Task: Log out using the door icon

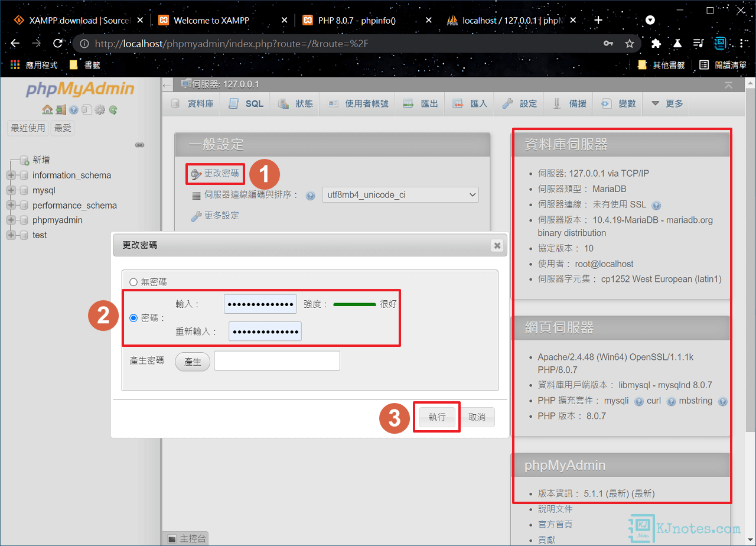Action: pyautogui.click(x=61, y=109)
